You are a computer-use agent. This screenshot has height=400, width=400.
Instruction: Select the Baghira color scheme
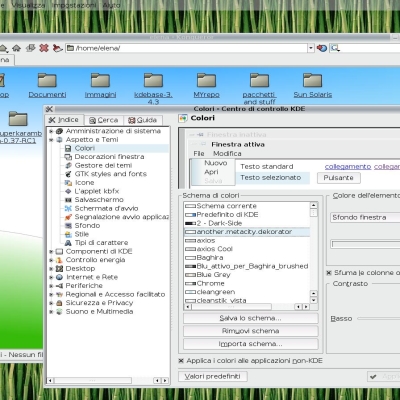pyautogui.click(x=247, y=258)
